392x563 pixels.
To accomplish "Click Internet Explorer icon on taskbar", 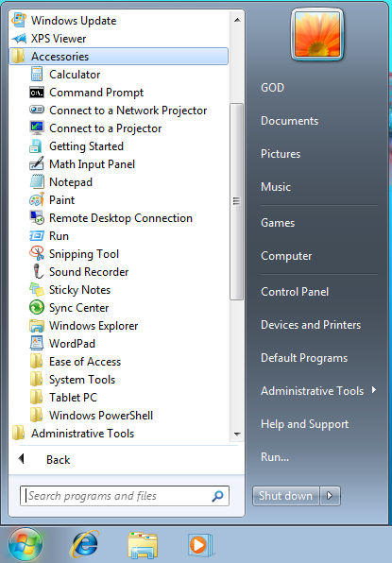I will click(x=85, y=543).
